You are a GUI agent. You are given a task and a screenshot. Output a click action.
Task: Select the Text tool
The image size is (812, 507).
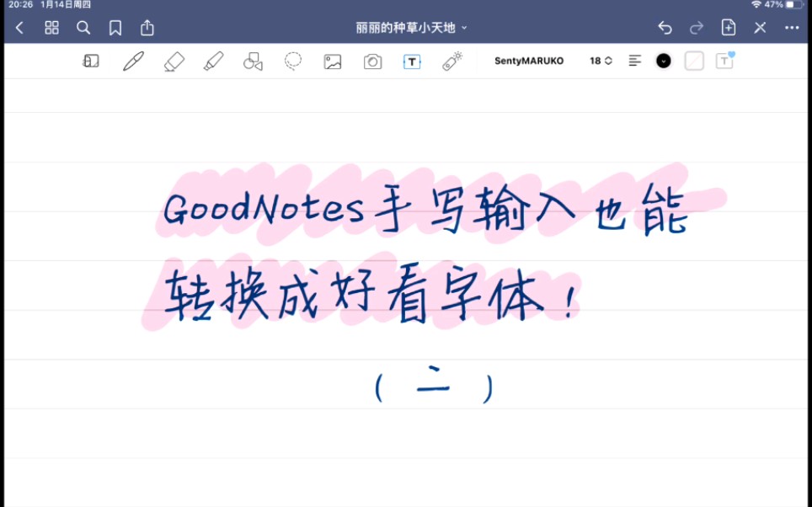point(412,61)
